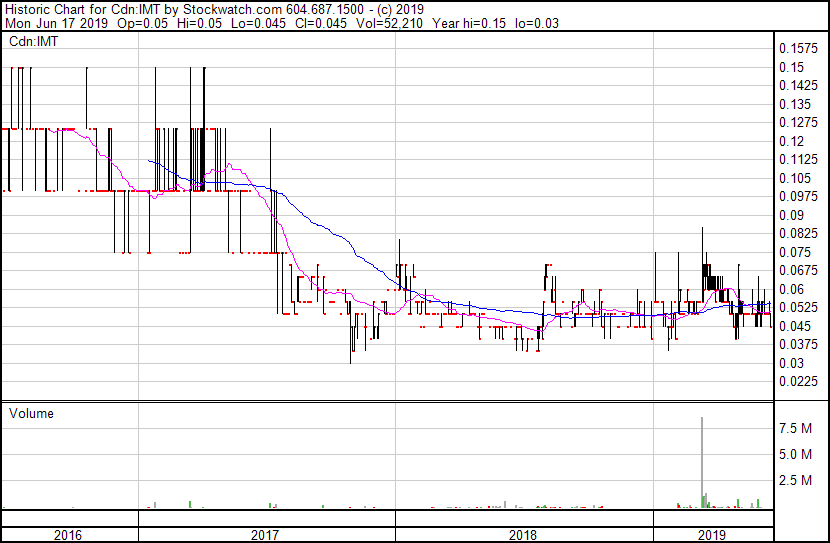Click the 0.15 price axis label

pyautogui.click(x=792, y=67)
